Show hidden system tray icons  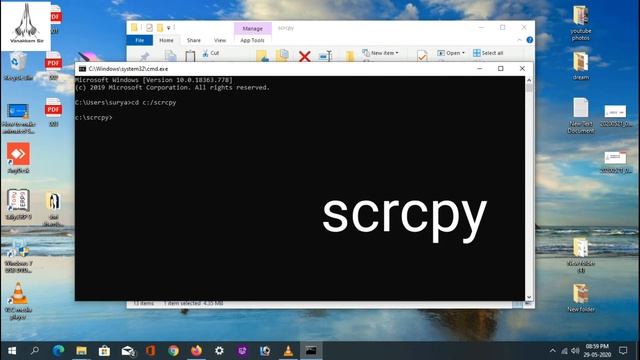click(x=552, y=351)
